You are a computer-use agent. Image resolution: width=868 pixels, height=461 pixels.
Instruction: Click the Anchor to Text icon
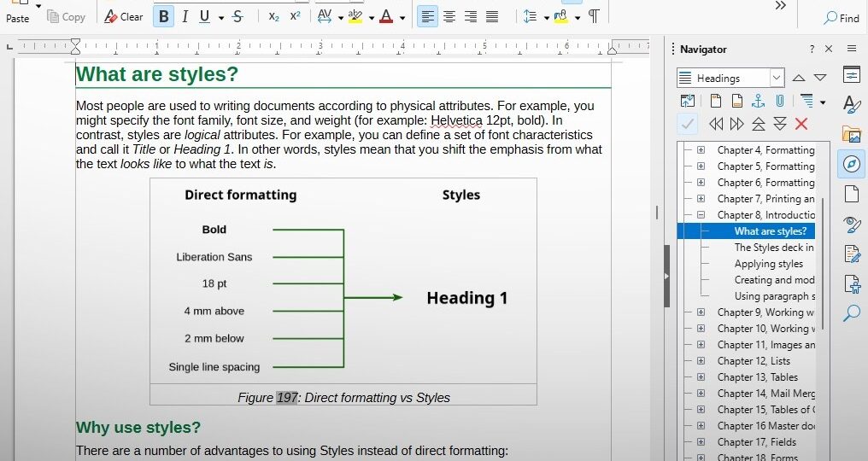tap(758, 101)
